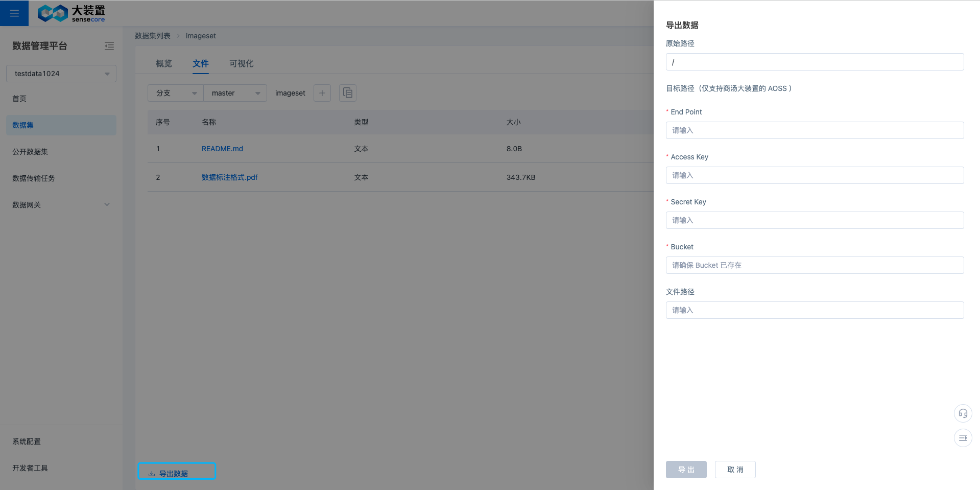Click the plus icon next to imageset
Image resolution: width=980 pixels, height=490 pixels.
[322, 93]
